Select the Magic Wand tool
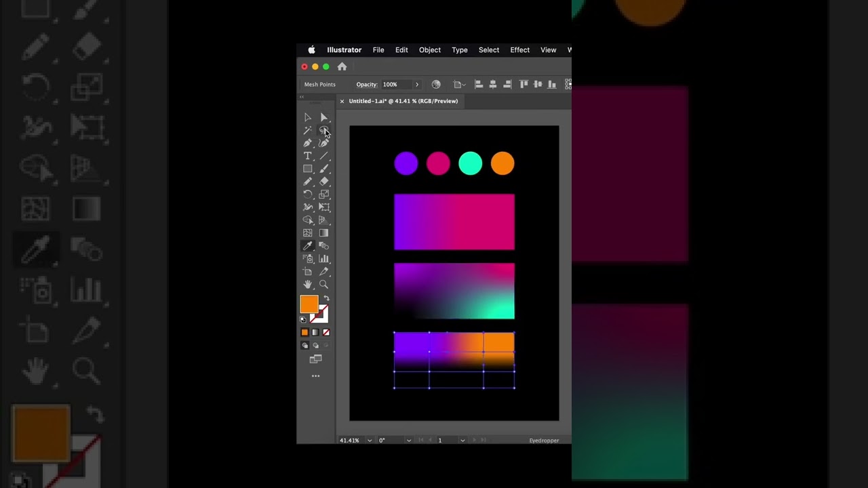Image resolution: width=868 pixels, height=488 pixels. coord(307,130)
